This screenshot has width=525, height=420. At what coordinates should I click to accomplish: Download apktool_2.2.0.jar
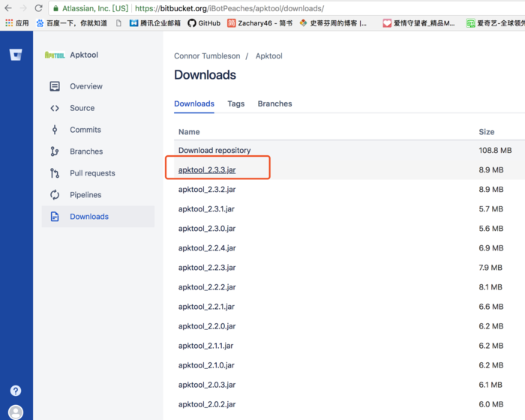[x=207, y=326]
